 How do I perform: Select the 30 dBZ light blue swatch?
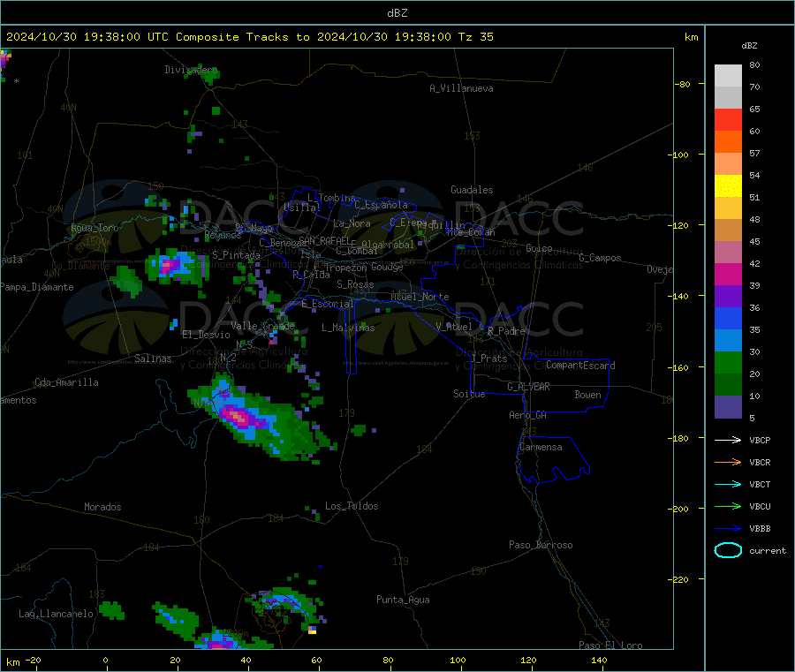(x=728, y=341)
